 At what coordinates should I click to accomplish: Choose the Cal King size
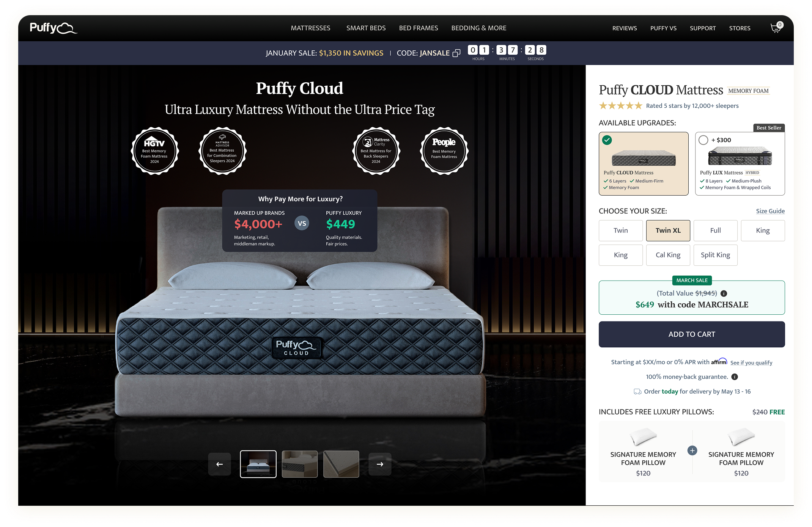click(x=668, y=255)
